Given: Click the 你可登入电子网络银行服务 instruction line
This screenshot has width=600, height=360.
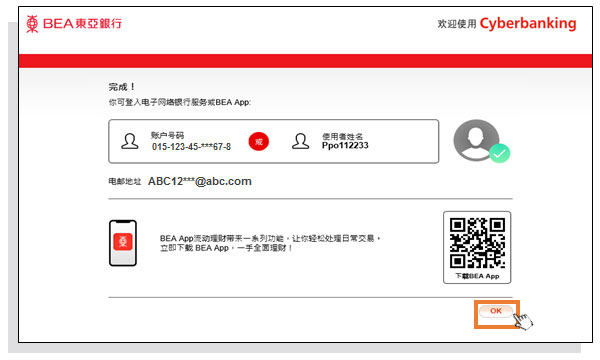Looking at the screenshot, I should click(x=179, y=103).
